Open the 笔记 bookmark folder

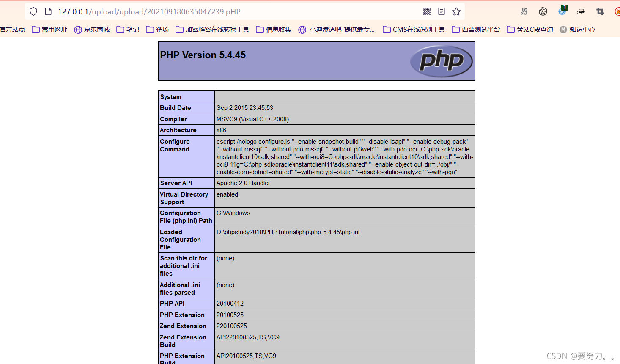pos(128,29)
